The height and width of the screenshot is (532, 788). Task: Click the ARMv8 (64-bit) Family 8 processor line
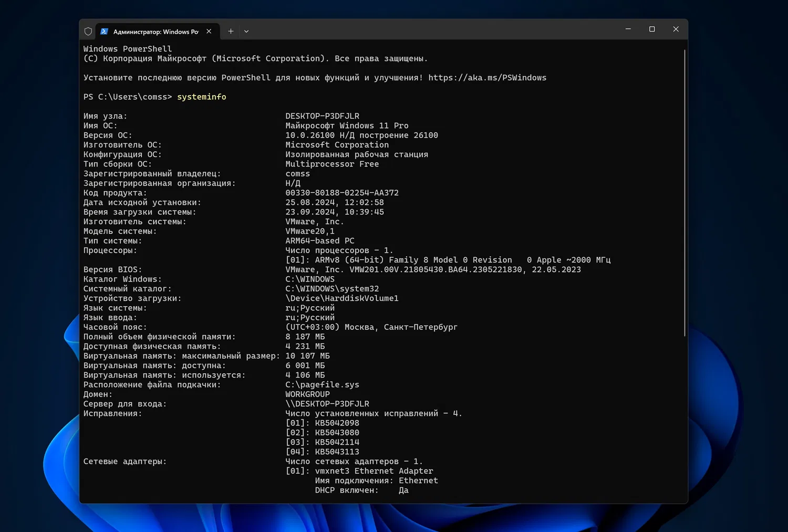pos(448,260)
